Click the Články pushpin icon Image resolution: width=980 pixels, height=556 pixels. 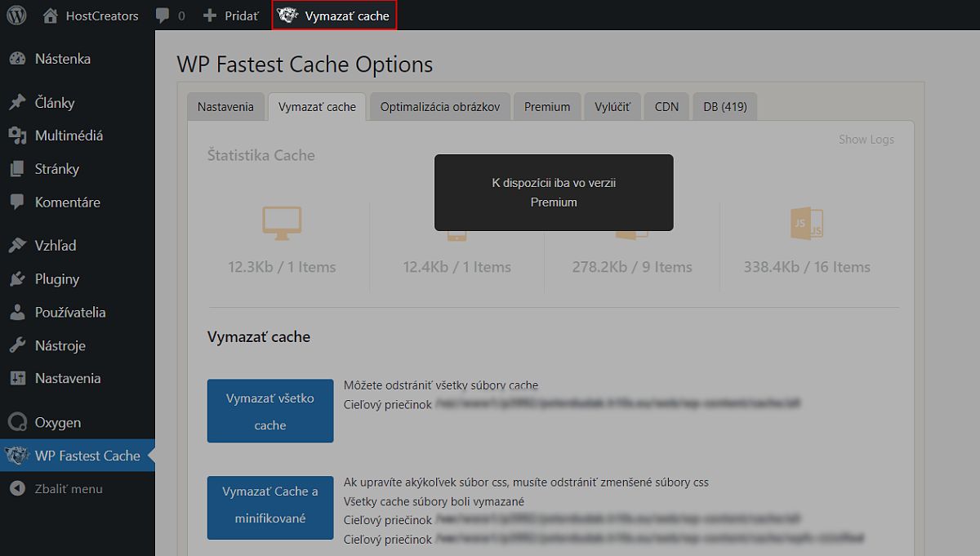[17, 103]
